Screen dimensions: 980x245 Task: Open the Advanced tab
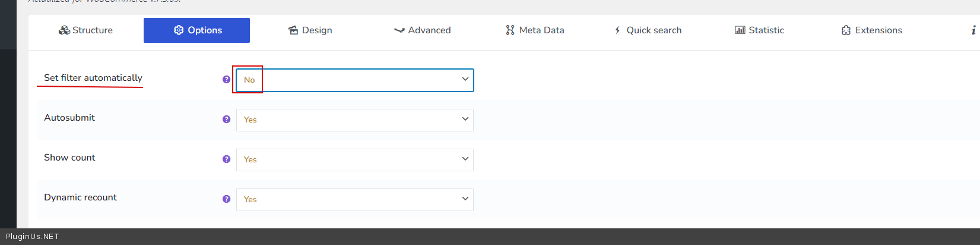coord(423,30)
